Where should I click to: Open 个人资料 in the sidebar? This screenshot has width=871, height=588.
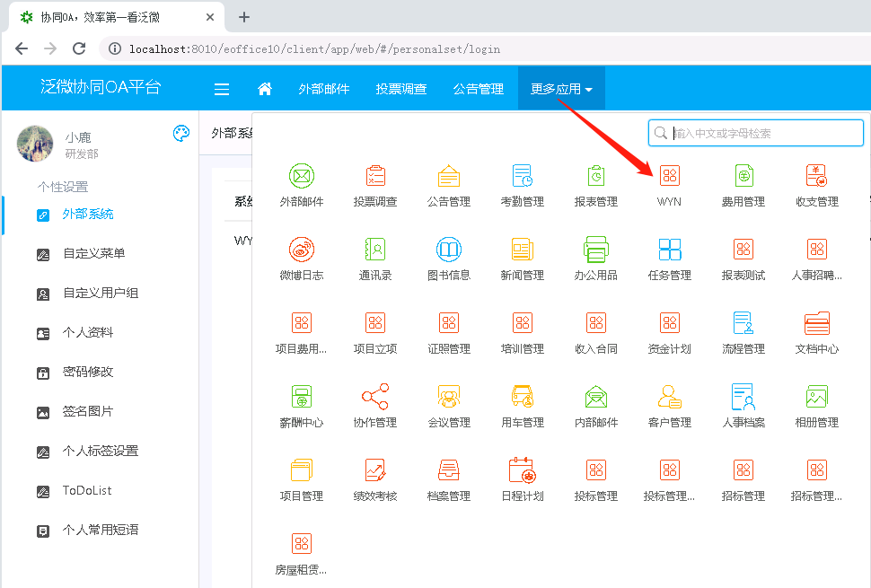tap(88, 332)
